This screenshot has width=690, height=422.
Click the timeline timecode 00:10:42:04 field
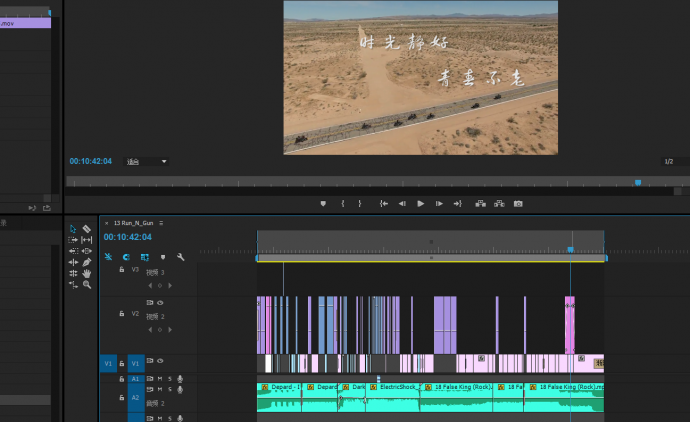[127, 237]
